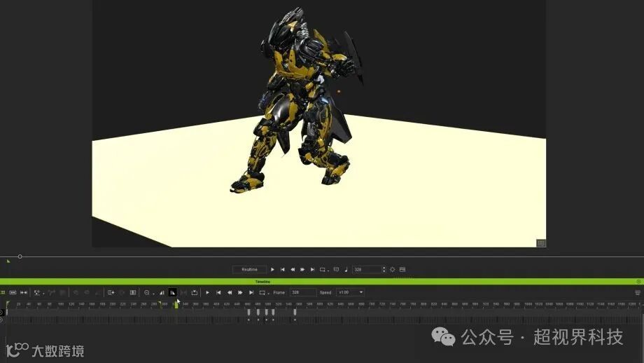Click the undo icon in timeline toolbar
The height and width of the screenshot is (363, 644).
pos(76,292)
